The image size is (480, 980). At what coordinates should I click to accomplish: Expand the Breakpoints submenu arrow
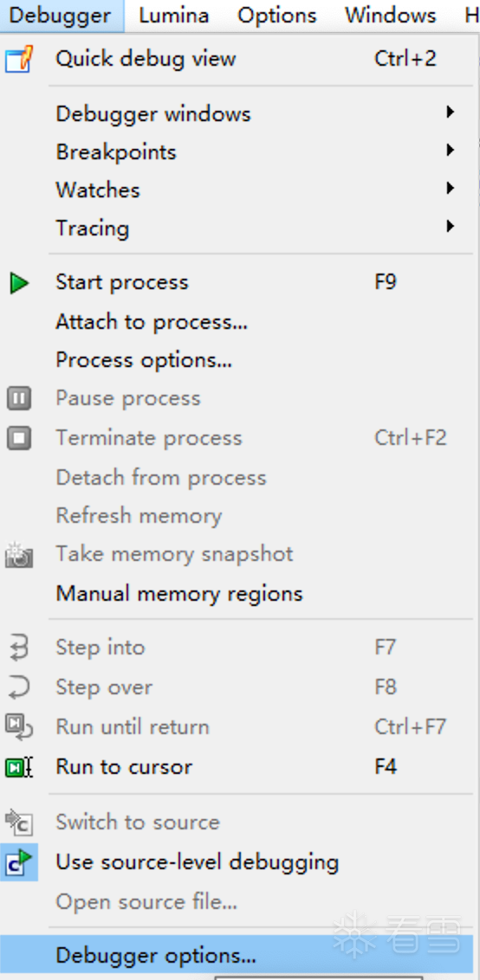point(450,151)
